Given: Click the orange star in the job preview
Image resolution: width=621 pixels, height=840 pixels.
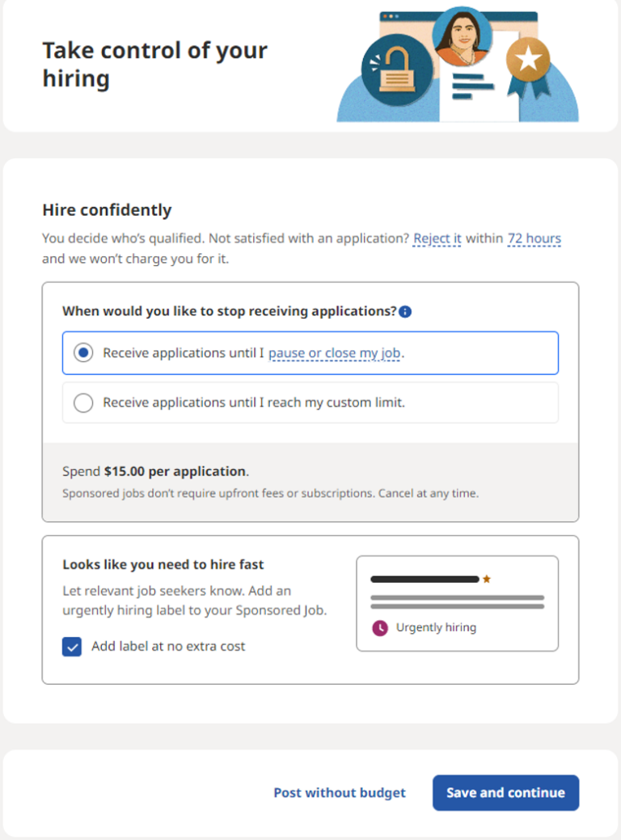Looking at the screenshot, I should (x=487, y=579).
